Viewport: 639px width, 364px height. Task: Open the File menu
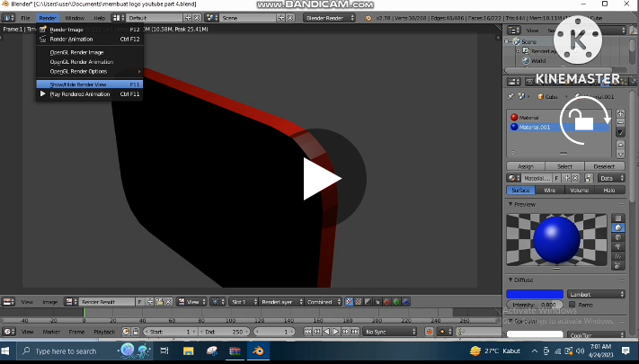click(26, 18)
